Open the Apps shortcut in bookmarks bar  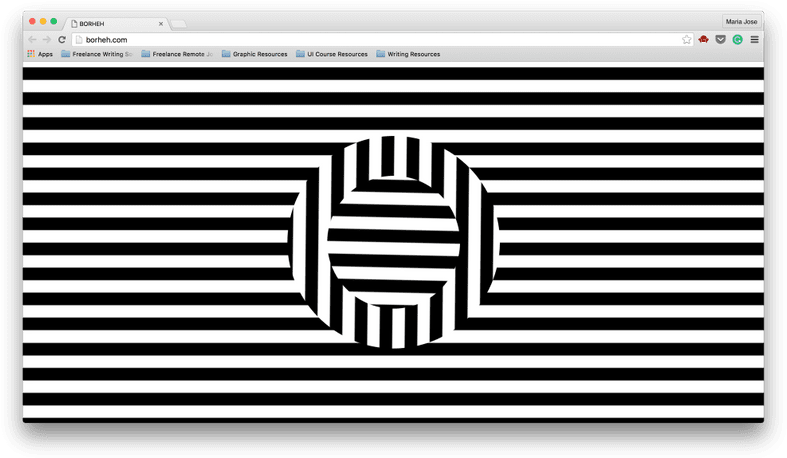40,54
